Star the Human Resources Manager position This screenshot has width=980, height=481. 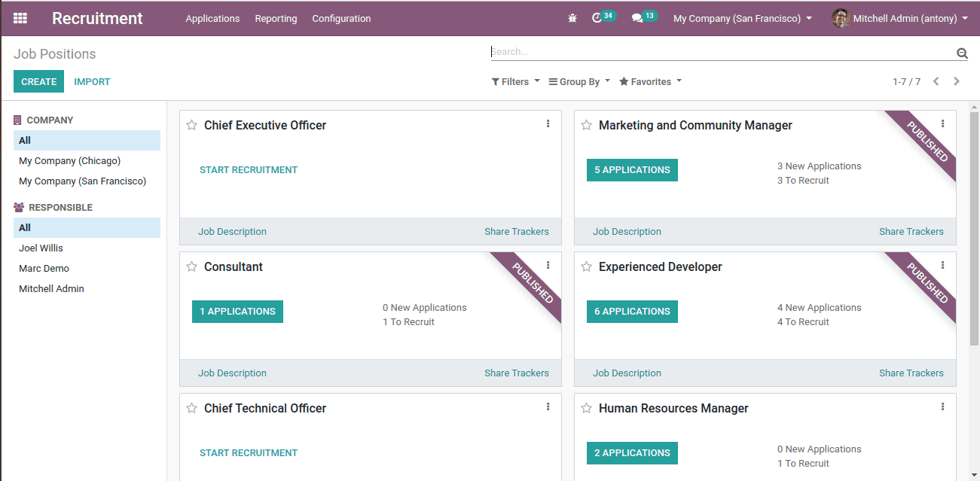coord(587,408)
